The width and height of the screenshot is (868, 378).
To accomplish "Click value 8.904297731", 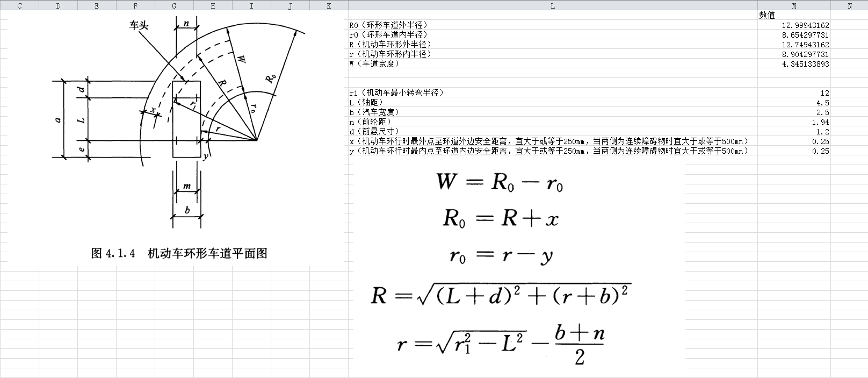I will (x=794, y=54).
